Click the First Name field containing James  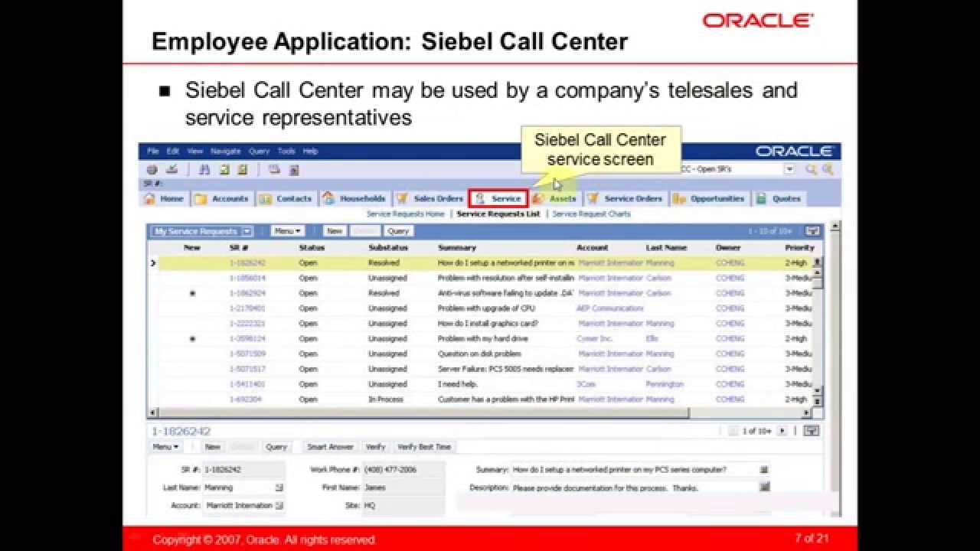coord(403,487)
